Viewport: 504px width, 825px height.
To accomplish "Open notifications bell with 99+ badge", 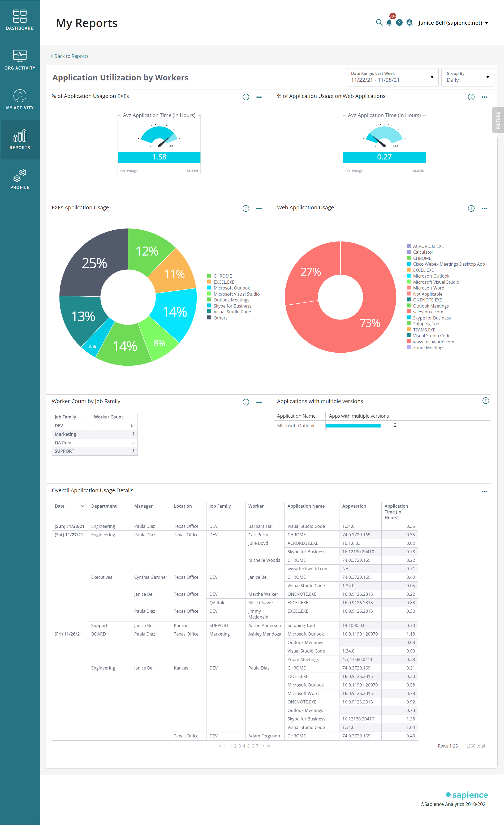I will point(389,23).
